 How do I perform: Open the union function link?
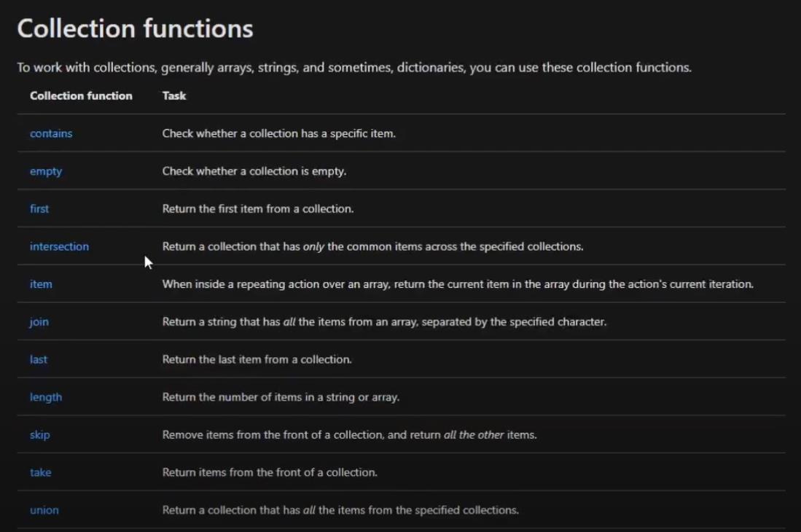[x=44, y=511]
